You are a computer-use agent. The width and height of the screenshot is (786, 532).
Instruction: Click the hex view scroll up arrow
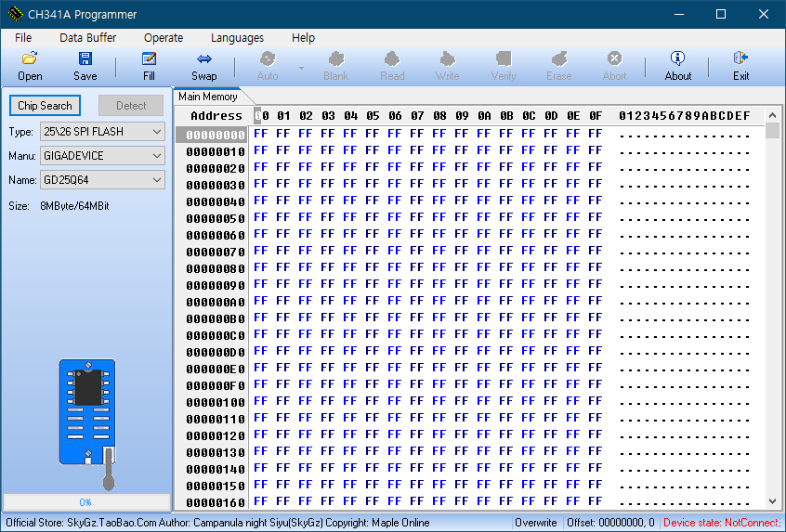tap(772, 116)
